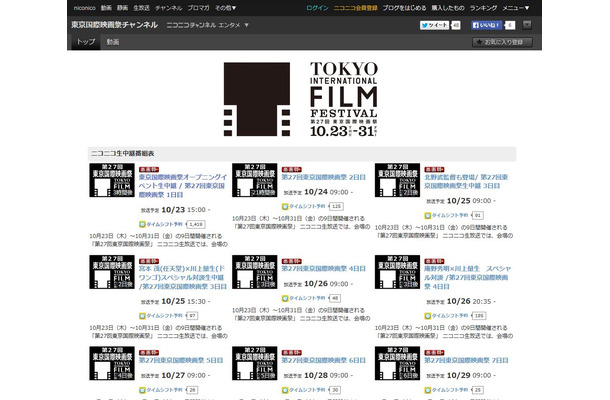The width and height of the screenshot is (610, 400).
Task: Open thumbnail of 10/25 15:30 broadcast
Action: [112, 272]
